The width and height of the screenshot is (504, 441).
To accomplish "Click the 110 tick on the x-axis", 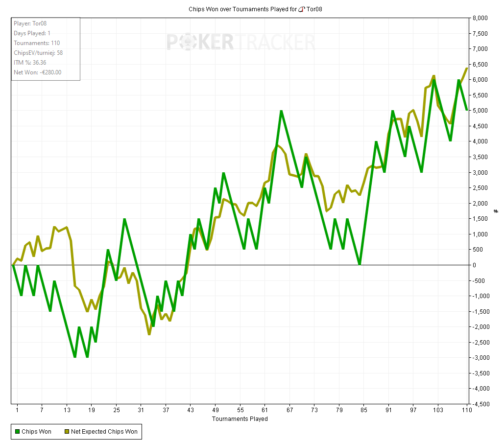I will 467,410.
